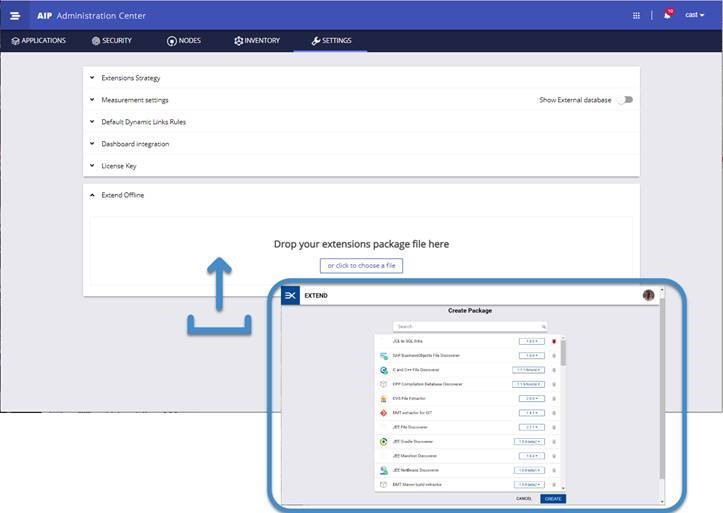Collapse the Extend Offline section

pos(122,195)
